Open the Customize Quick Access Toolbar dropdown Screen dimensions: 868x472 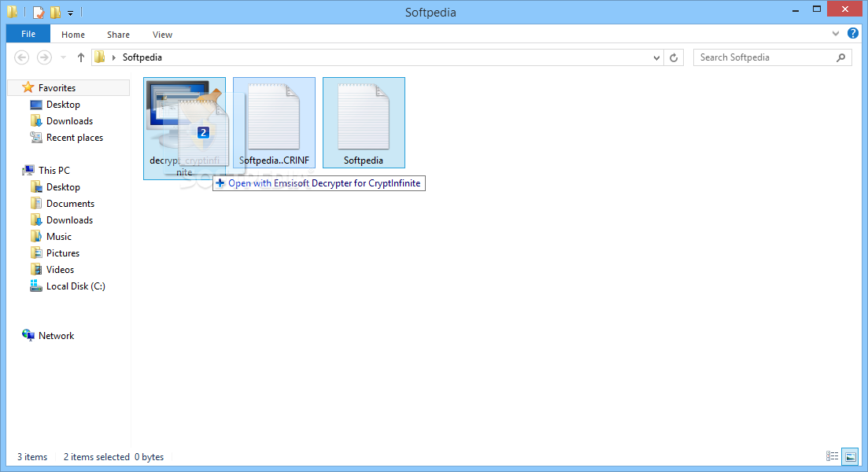click(70, 12)
